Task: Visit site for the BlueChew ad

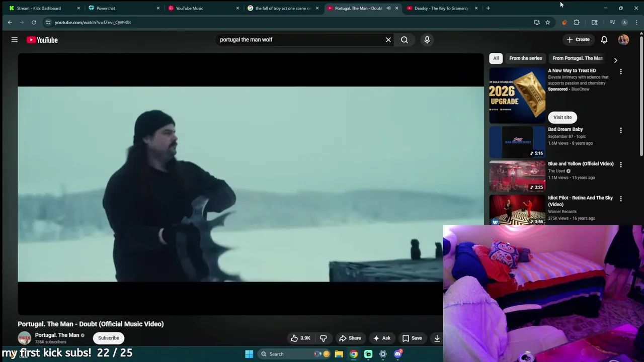Action: point(562,117)
